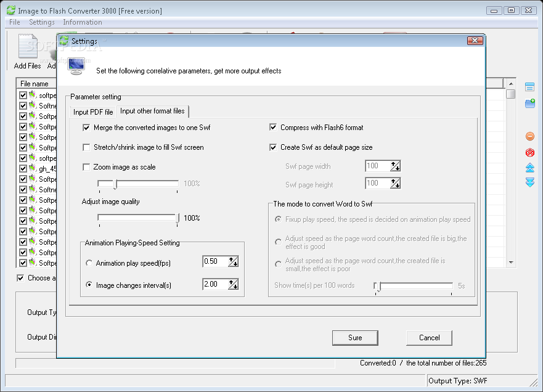Select Image changes interval(s) radio button
Viewport: 543px width, 392px height.
[x=89, y=285]
